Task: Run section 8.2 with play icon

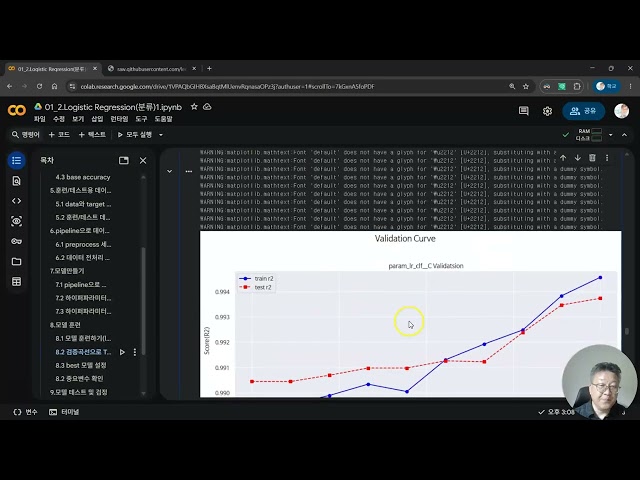Action: (x=122, y=352)
